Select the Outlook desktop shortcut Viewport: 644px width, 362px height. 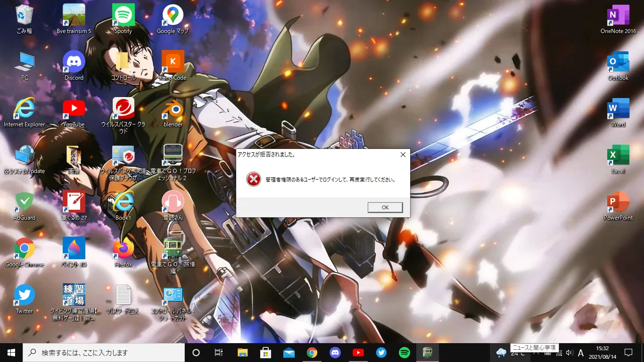618,66
